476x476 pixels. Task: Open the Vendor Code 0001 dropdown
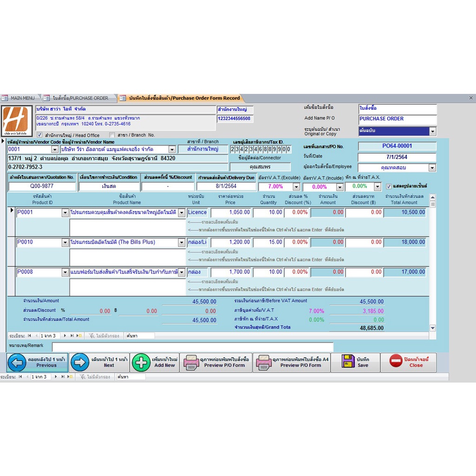[x=55, y=150]
